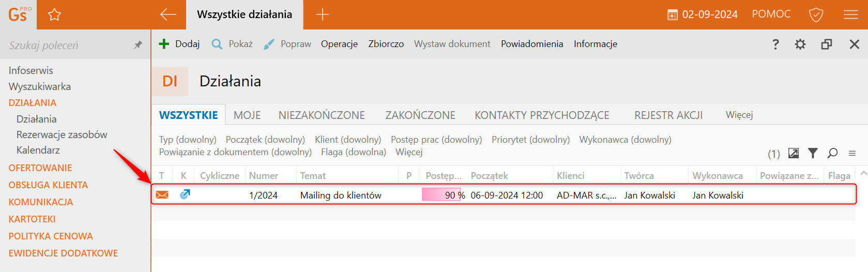Screen dimensions: 868x272
Task: Pin the command search panel
Action: (x=138, y=45)
